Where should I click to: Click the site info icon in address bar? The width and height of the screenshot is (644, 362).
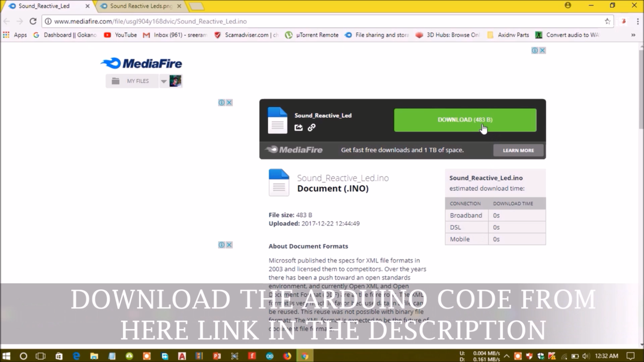pyautogui.click(x=48, y=21)
